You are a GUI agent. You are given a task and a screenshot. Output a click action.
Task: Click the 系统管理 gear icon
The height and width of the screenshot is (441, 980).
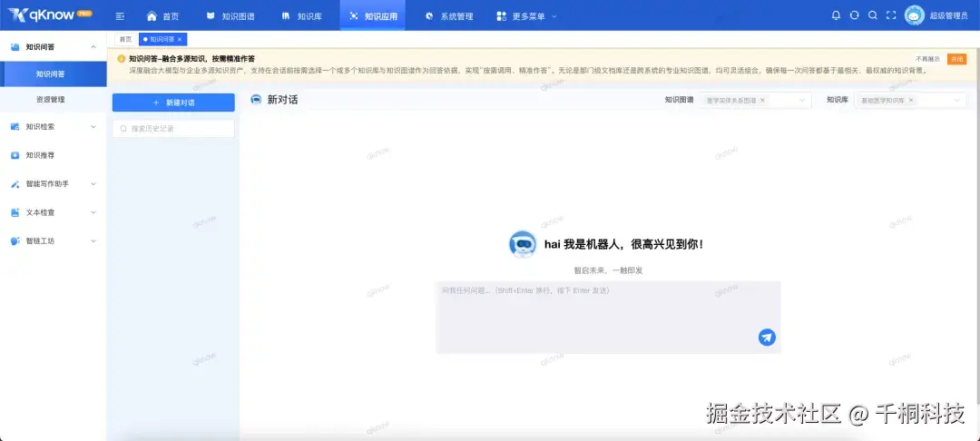(428, 16)
